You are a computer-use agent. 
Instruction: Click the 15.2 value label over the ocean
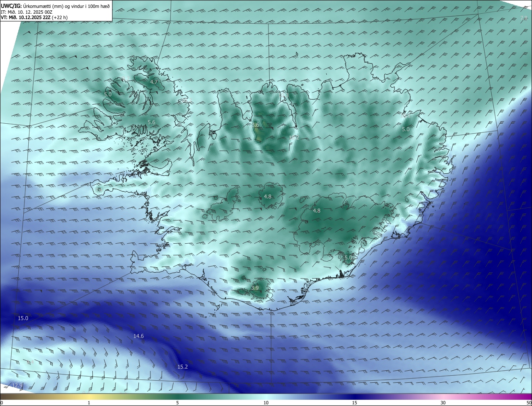(182, 367)
